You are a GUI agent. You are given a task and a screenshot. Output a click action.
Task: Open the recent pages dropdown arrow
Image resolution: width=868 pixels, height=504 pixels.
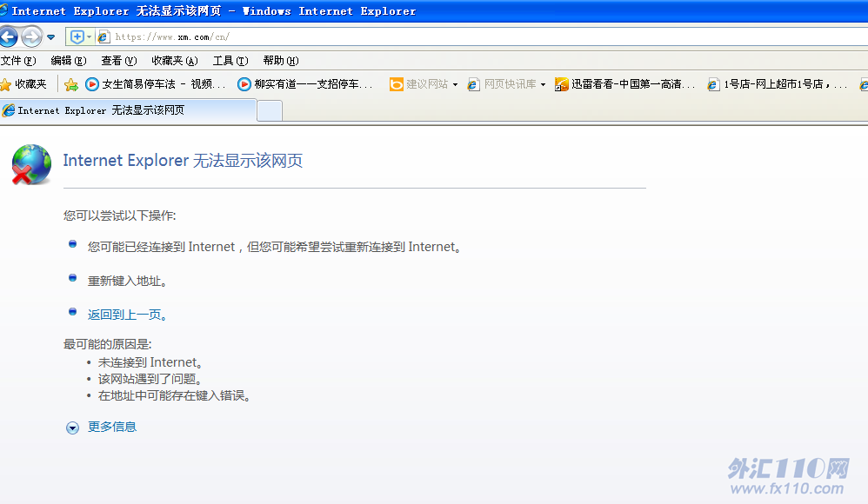pyautogui.click(x=51, y=37)
